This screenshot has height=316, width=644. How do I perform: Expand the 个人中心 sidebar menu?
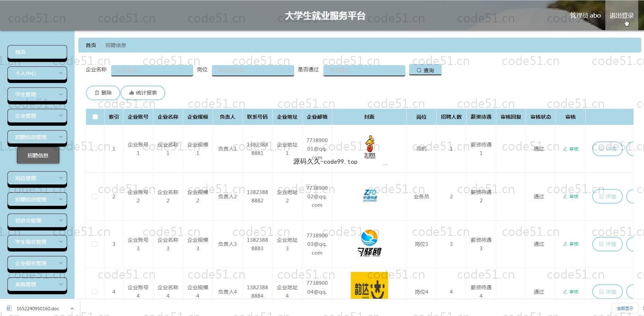37,73
